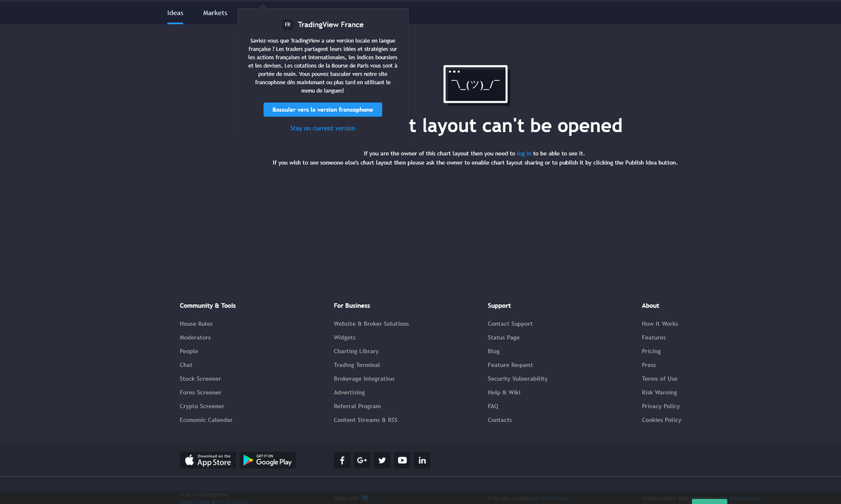Open the Charting Library link
Image resolution: width=841 pixels, height=504 pixels.
[356, 351]
